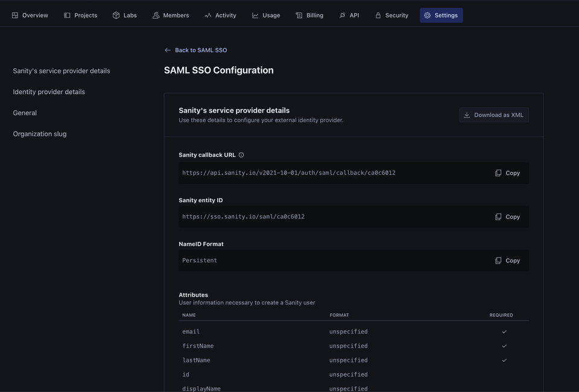Click the Security lock icon

[x=378, y=15]
